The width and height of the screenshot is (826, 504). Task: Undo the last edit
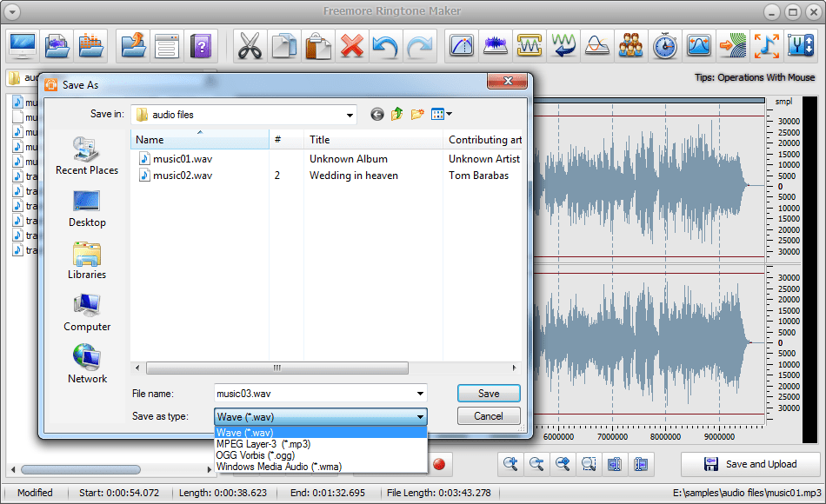pyautogui.click(x=385, y=45)
